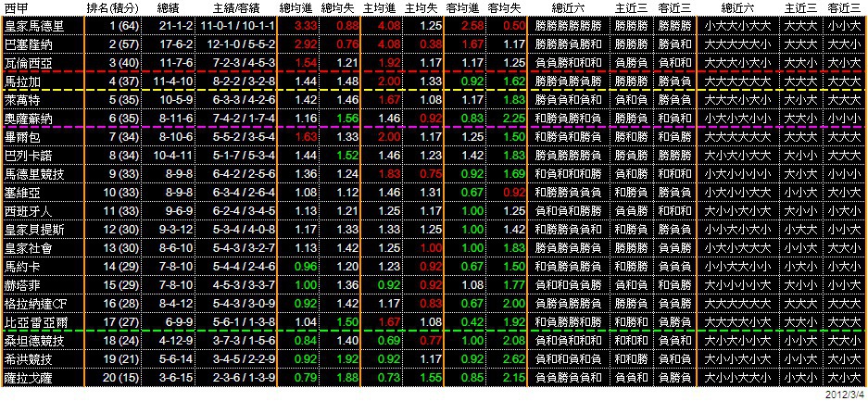
Task: Select rank cell 2 (57)
Action: 123,44
